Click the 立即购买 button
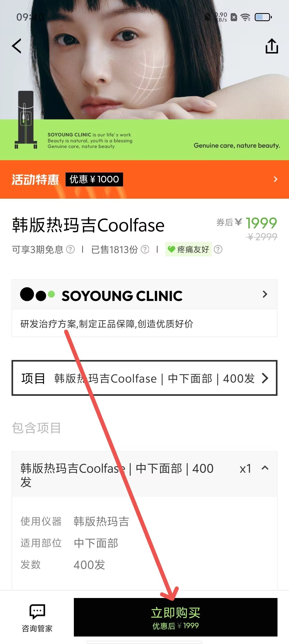The image size is (289, 644). 176,617
